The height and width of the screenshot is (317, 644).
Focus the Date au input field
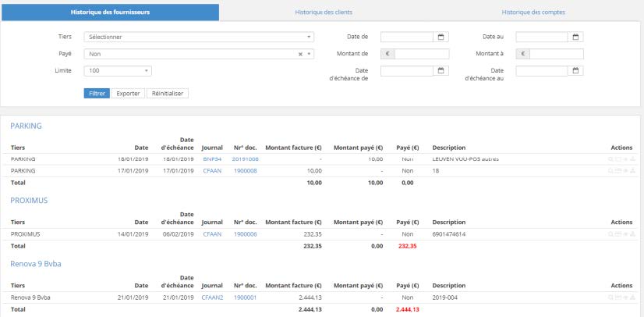pyautogui.click(x=542, y=37)
